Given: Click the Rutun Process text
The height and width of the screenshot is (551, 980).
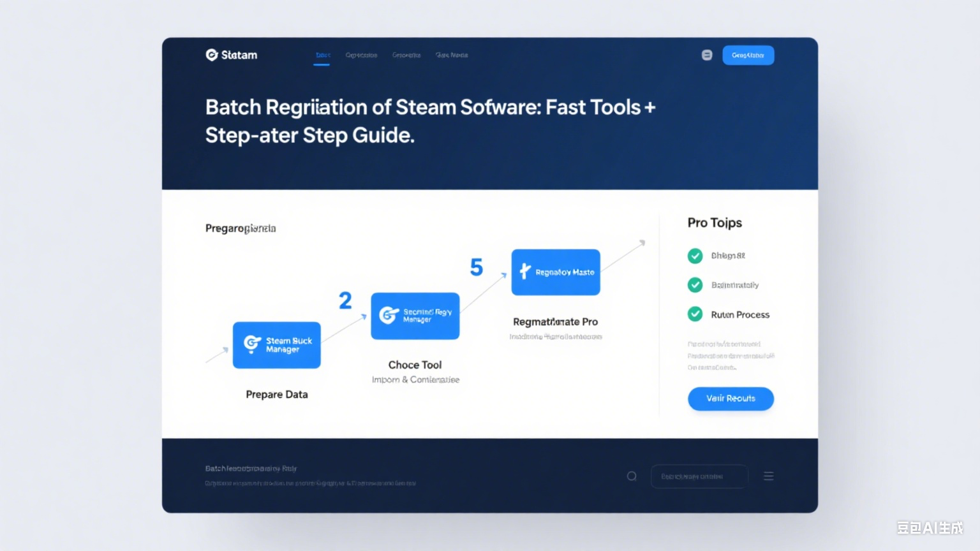Looking at the screenshot, I should click(740, 314).
